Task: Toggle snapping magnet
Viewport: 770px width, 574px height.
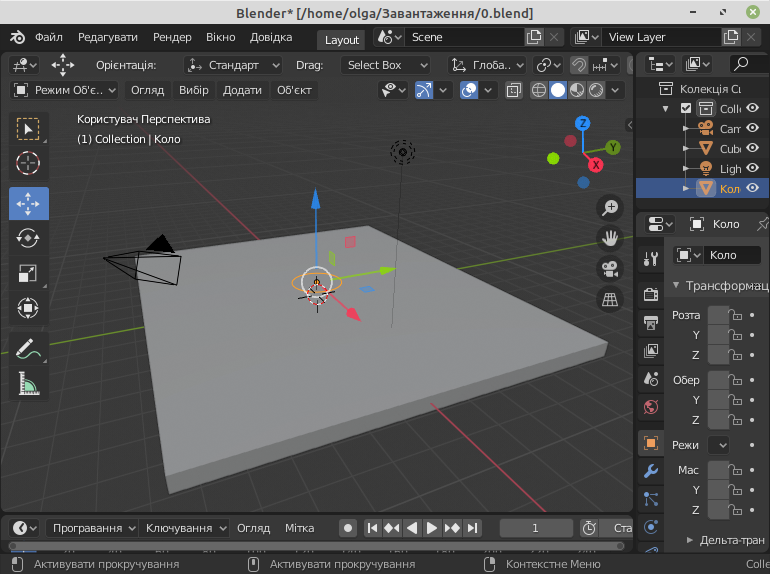Action: pyautogui.click(x=579, y=65)
